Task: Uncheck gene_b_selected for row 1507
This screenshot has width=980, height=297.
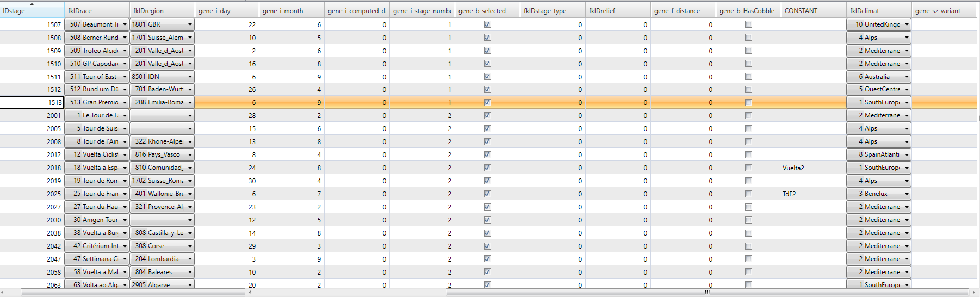Action: 487,24
